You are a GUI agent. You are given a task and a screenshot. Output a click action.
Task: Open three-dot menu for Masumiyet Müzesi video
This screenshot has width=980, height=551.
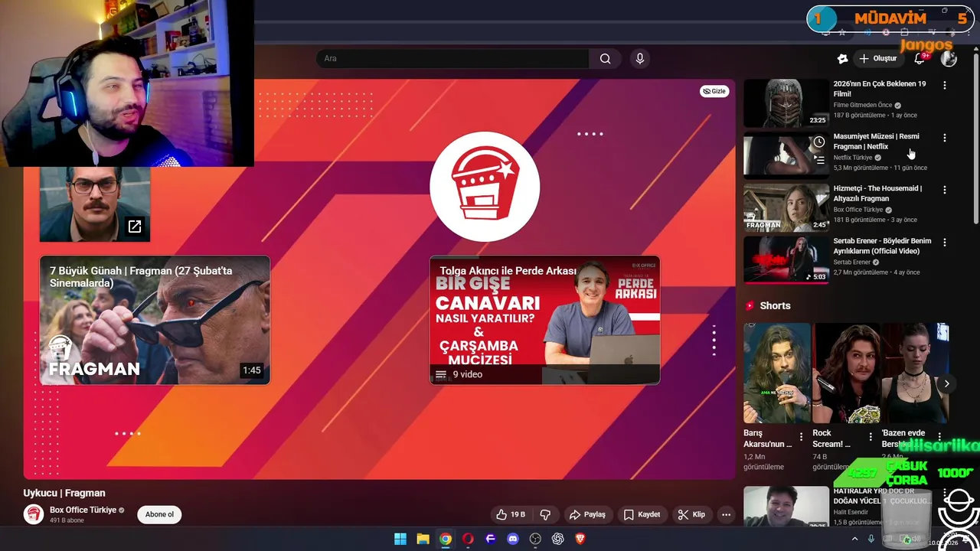click(944, 138)
